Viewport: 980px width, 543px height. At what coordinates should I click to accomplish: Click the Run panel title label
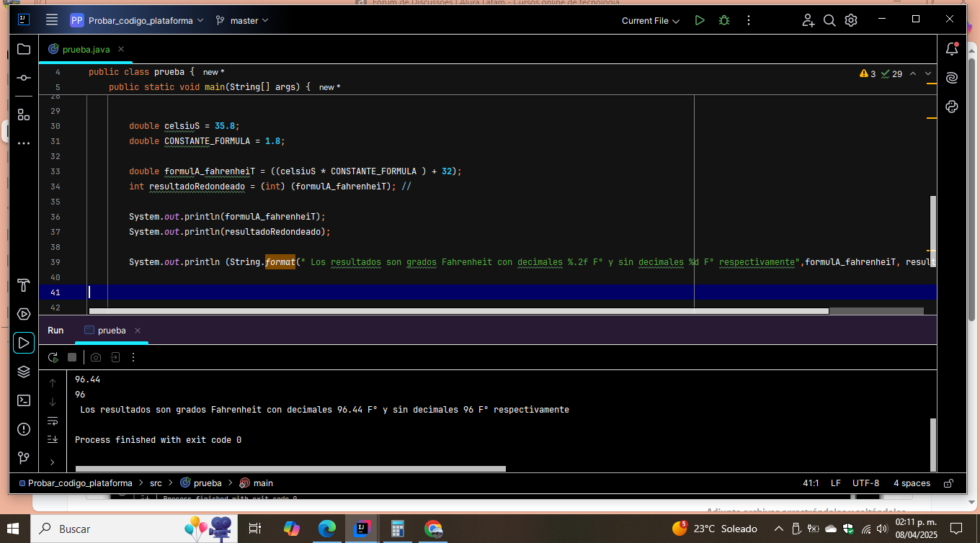coord(55,331)
